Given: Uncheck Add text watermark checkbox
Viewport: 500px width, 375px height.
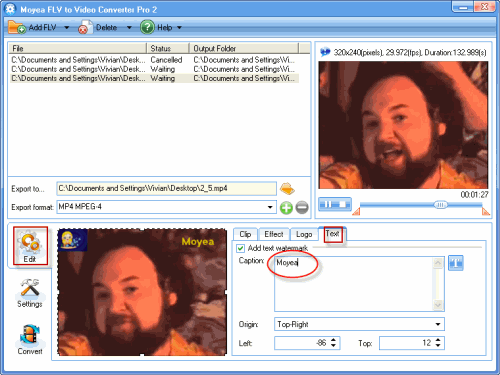Looking at the screenshot, I should [x=240, y=248].
